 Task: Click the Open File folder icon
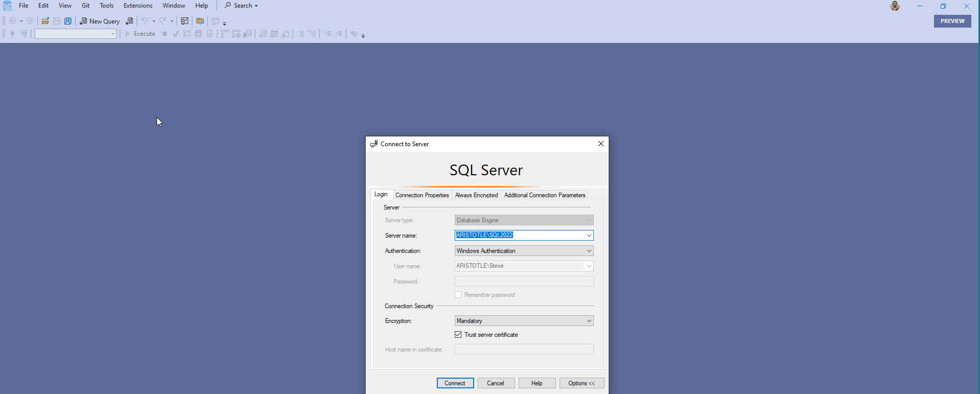pos(46,21)
